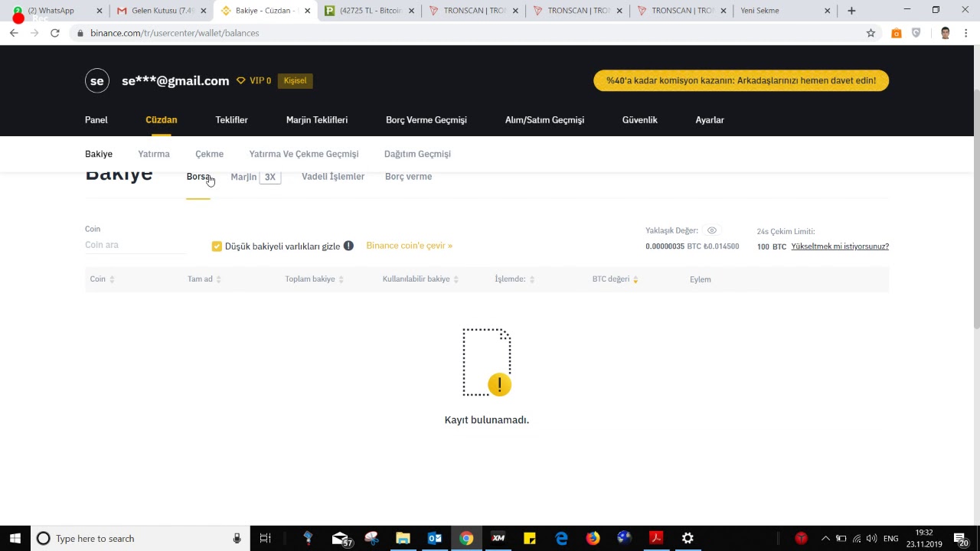Sort by Coin column arrows

tap(112, 279)
